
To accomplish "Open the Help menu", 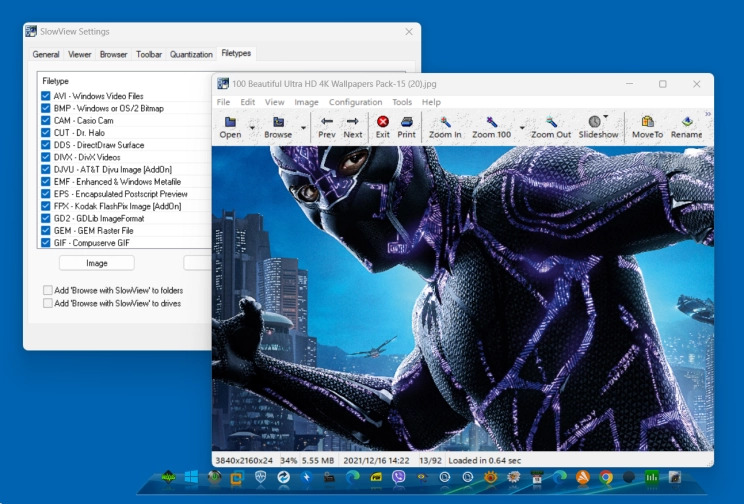I will coord(431,102).
